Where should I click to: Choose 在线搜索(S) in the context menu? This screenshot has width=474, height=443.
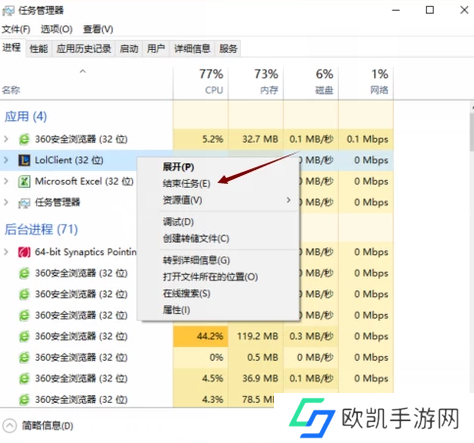[x=218, y=293]
